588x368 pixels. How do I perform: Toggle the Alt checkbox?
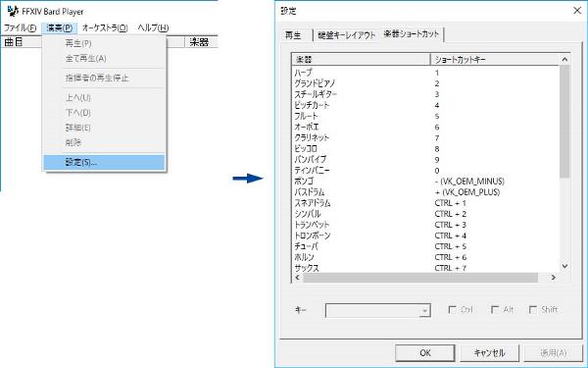coord(495,310)
